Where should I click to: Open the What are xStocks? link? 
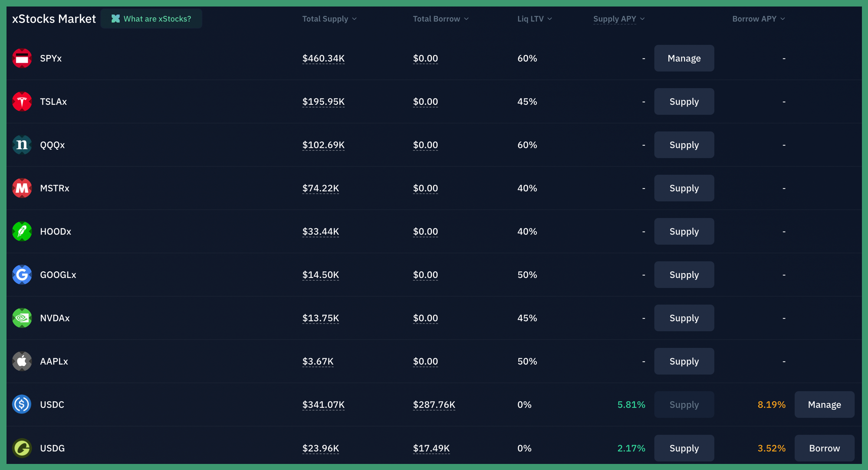pyautogui.click(x=151, y=19)
